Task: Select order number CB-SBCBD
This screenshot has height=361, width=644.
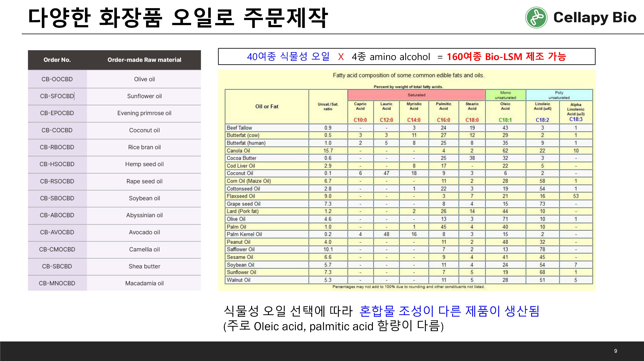Action: point(57,266)
